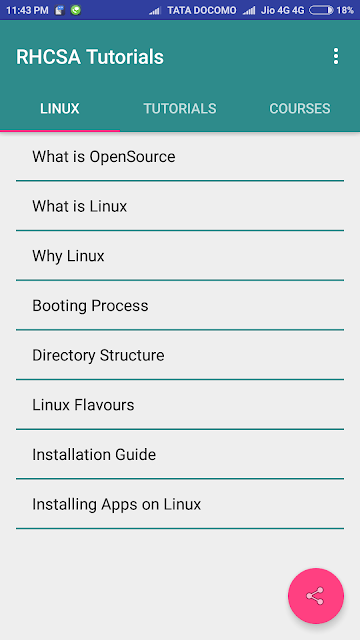Open the three-dot overflow menu
The width and height of the screenshot is (360, 640).
click(336, 56)
